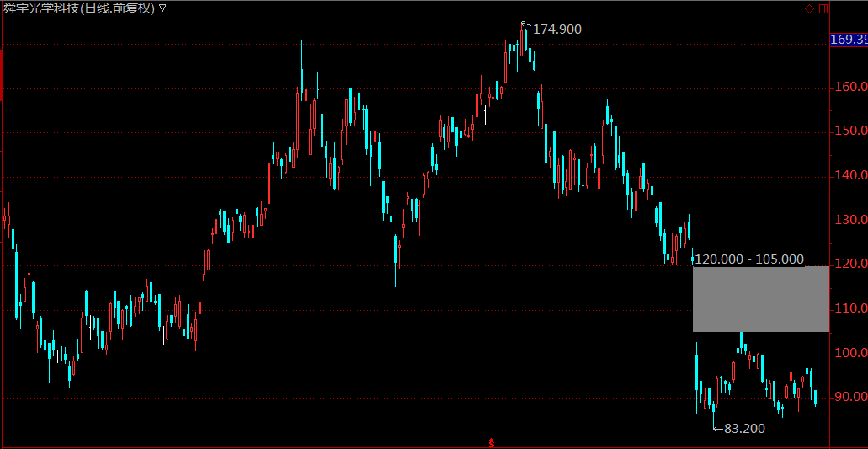Click the yellow last-price dash near 90.00

(x=823, y=404)
